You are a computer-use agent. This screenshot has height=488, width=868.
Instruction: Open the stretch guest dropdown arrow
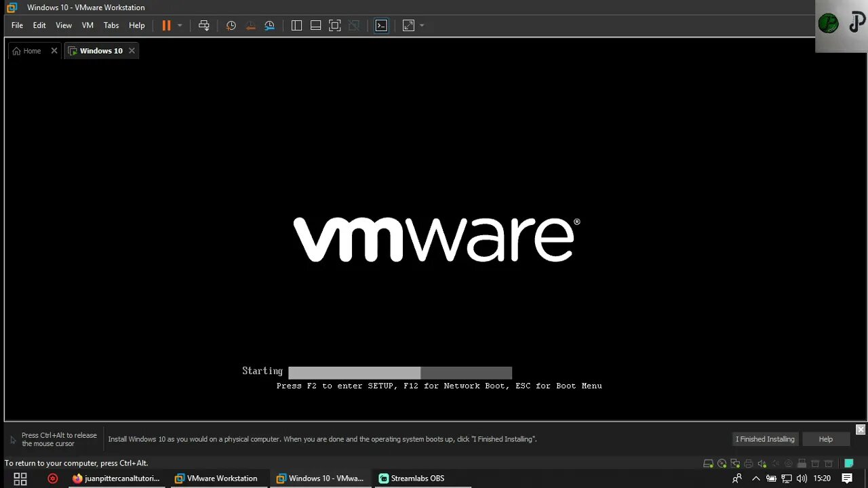tap(422, 25)
